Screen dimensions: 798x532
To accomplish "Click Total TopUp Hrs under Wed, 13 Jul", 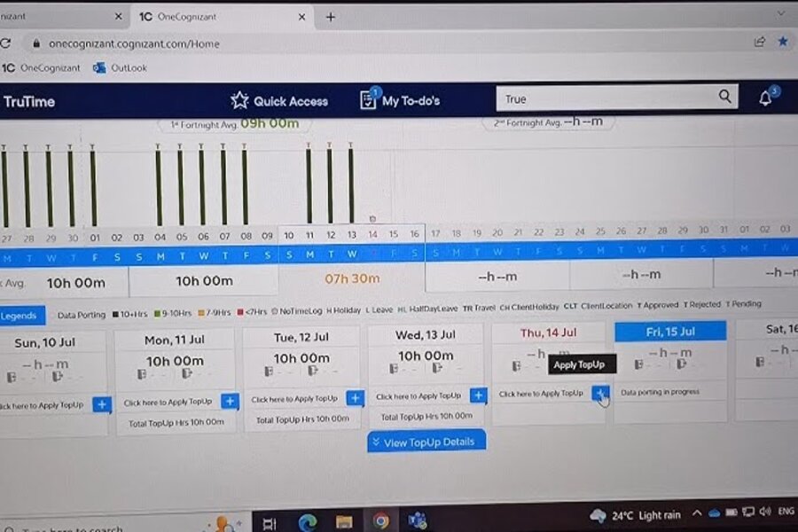I will pos(426,417).
